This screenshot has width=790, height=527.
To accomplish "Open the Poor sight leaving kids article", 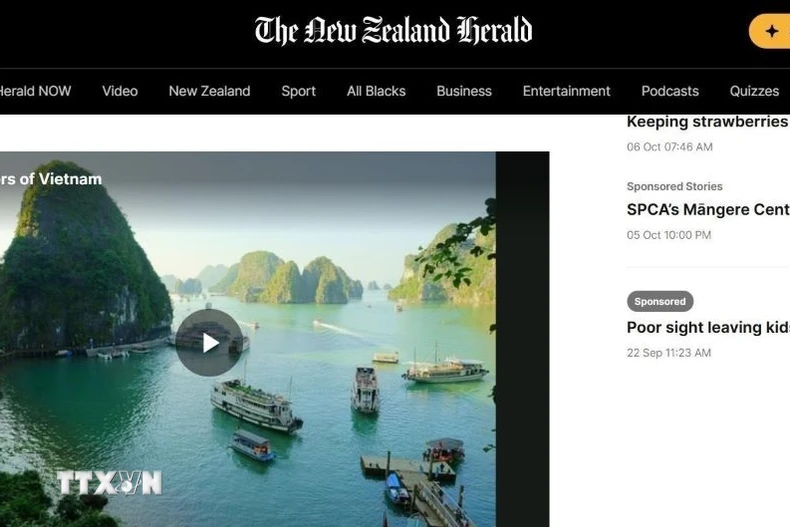I will [x=708, y=327].
